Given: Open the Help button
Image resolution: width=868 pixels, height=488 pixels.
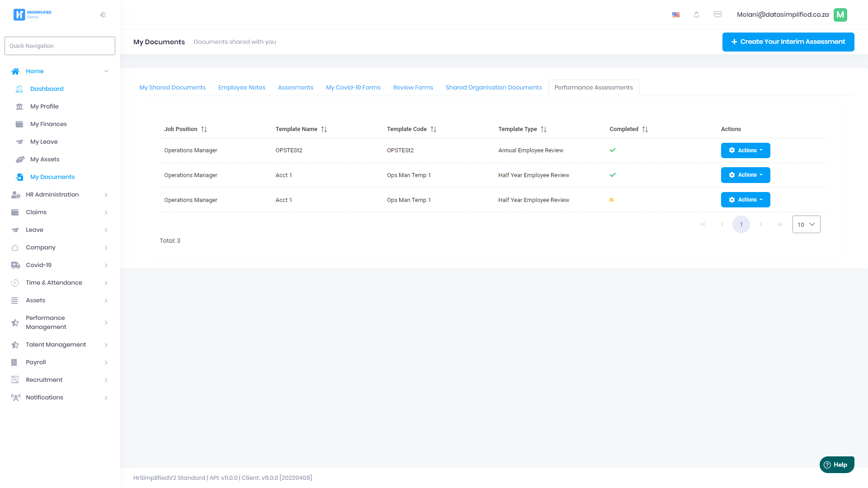Looking at the screenshot, I should (x=836, y=465).
